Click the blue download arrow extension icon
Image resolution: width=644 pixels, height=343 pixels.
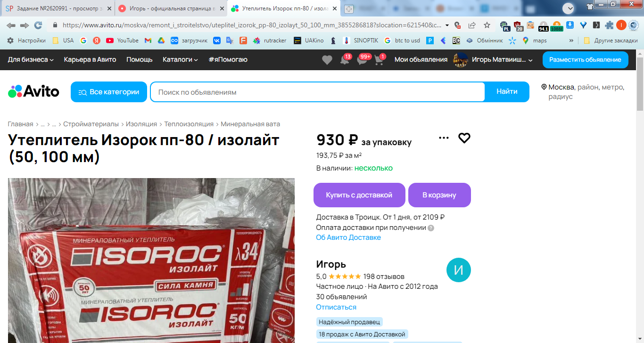point(570,25)
